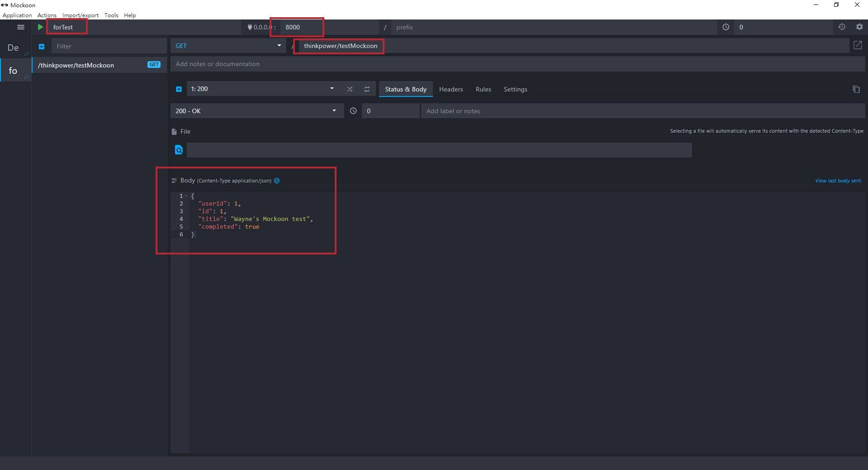The image size is (868, 470).
Task: Click the environment latency clock icon
Action: tap(726, 27)
